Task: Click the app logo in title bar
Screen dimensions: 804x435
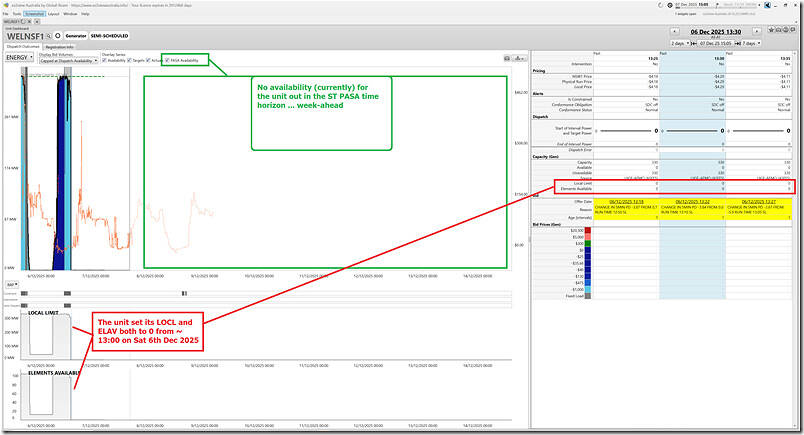Action: pyautogui.click(x=6, y=5)
